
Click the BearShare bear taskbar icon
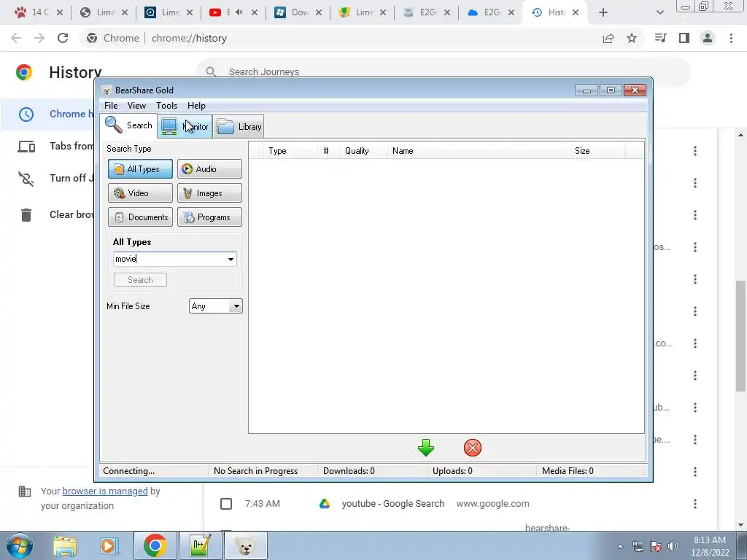tap(245, 545)
